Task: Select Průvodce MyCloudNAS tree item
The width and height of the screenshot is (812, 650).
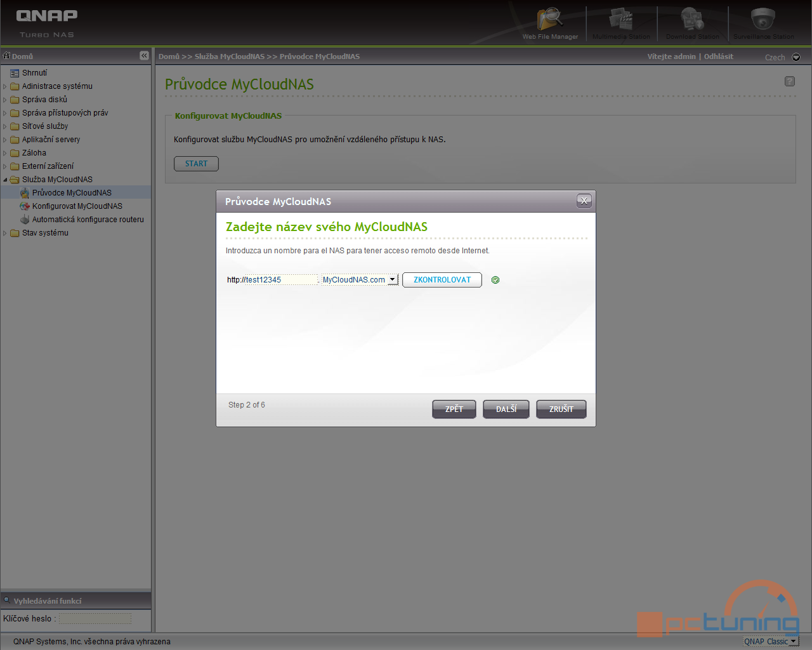Action: pyautogui.click(x=72, y=193)
